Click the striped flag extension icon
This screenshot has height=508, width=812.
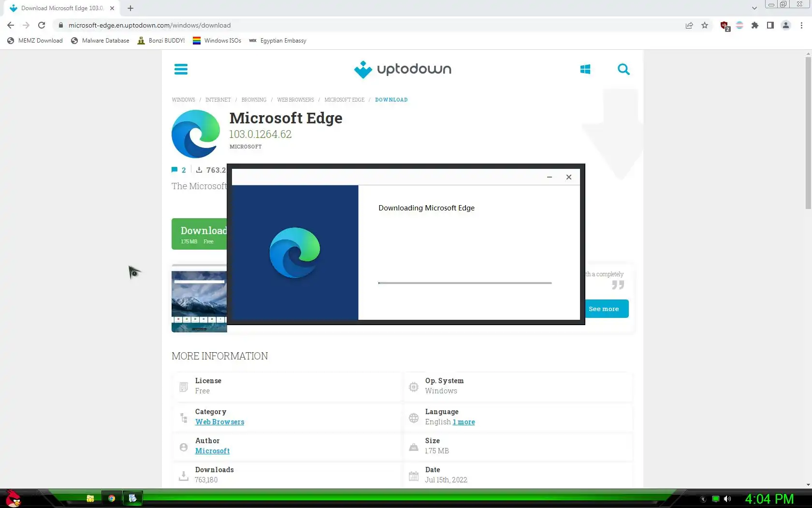(739, 25)
